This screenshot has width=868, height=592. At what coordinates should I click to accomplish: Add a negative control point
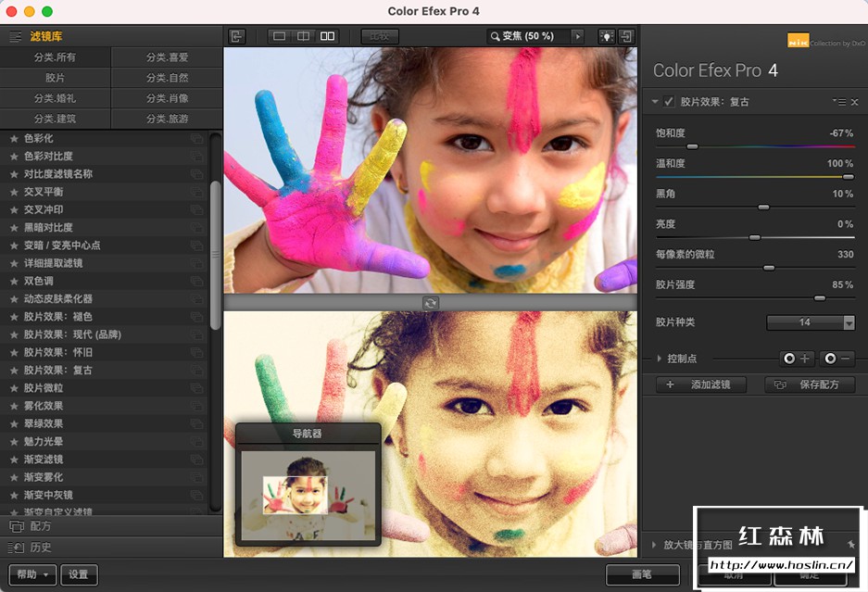(837, 359)
